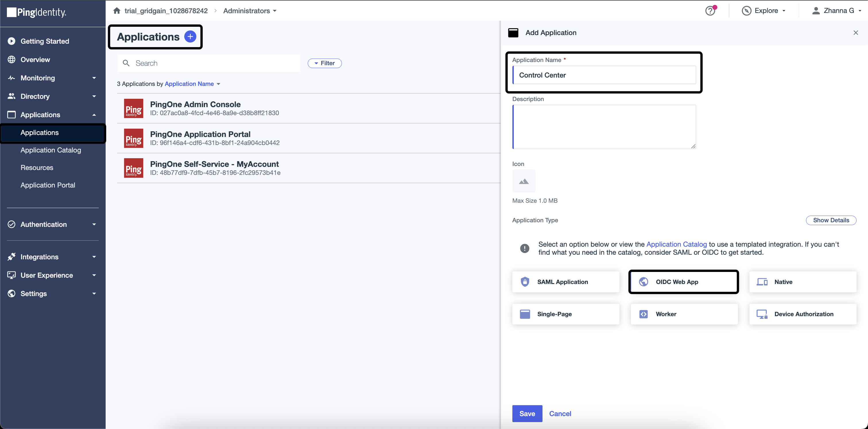Open Getting Started page
This screenshot has width=868, height=429.
point(45,41)
